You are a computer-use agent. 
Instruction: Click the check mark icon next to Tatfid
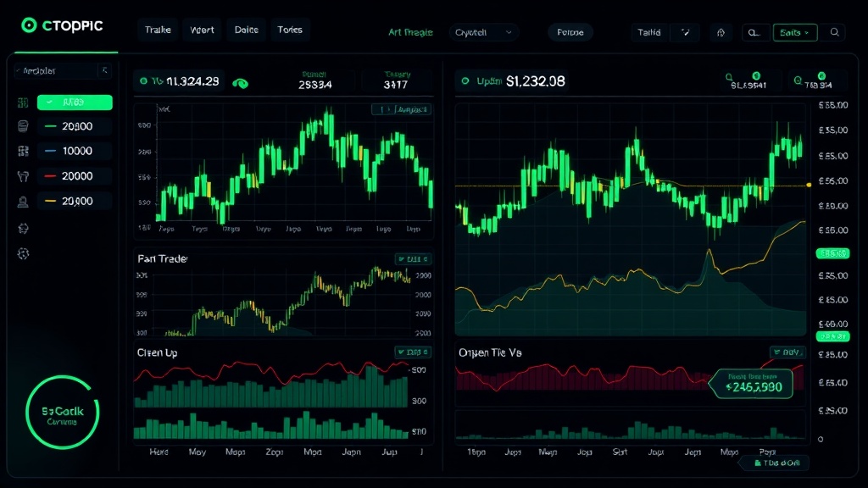point(685,32)
